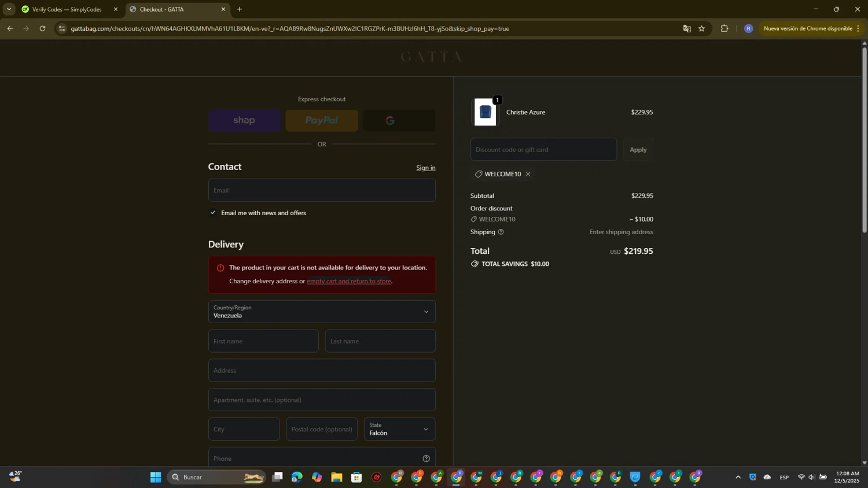Viewport: 868px width, 488px height.
Task: Click the Christie Azure product thumbnail
Action: 485,112
